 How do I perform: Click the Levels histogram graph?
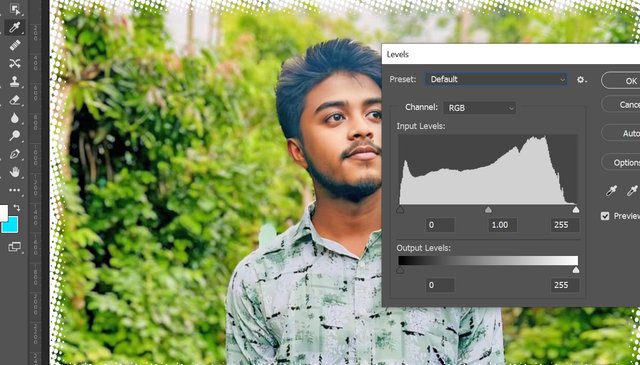(488, 169)
